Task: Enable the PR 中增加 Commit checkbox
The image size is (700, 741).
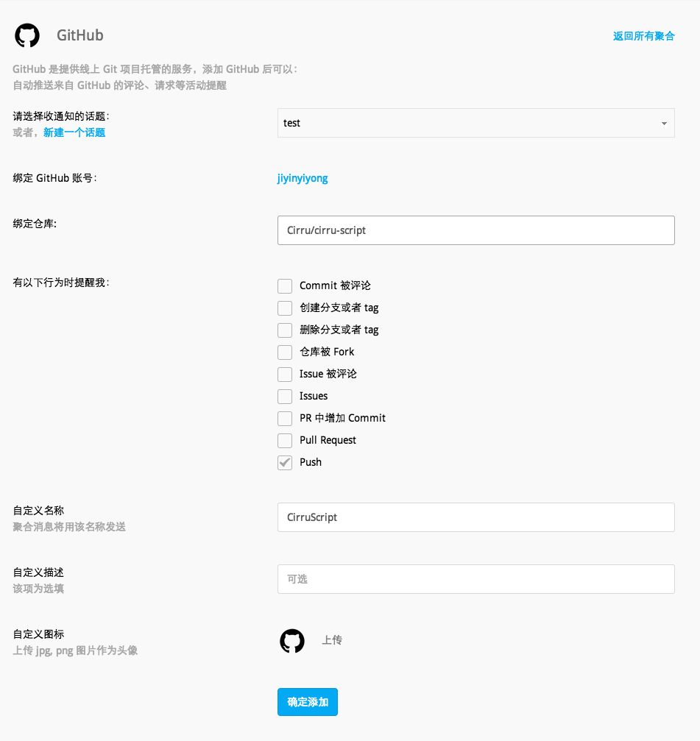Action: click(x=285, y=418)
